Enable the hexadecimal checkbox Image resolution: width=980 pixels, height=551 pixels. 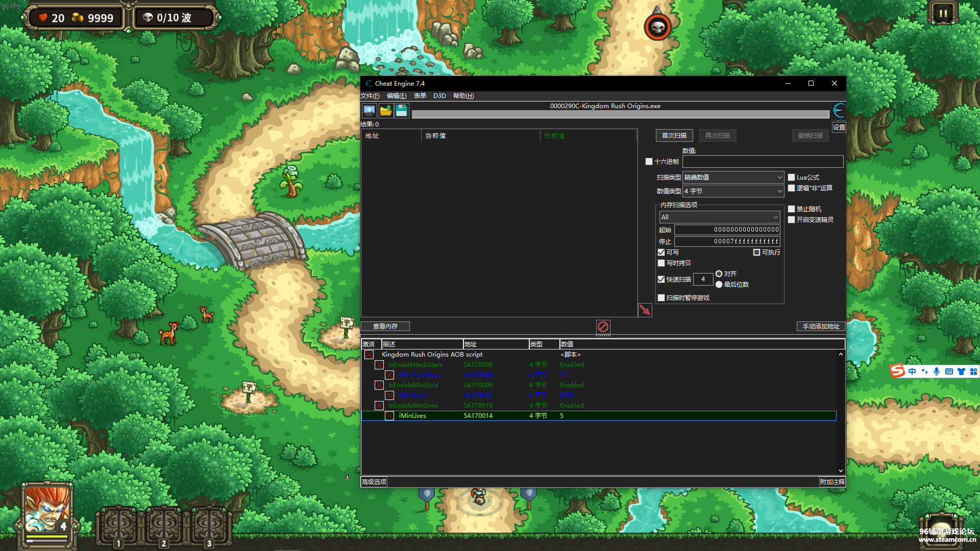pyautogui.click(x=649, y=162)
